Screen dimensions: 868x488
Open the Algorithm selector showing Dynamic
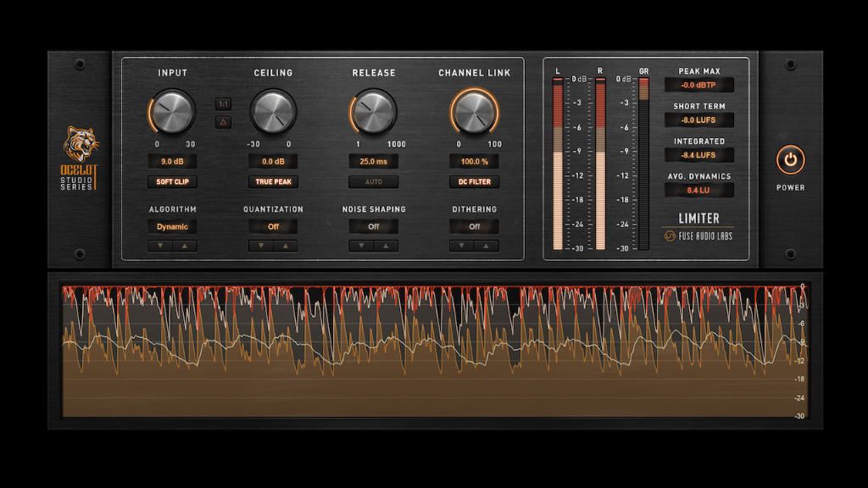coord(172,226)
